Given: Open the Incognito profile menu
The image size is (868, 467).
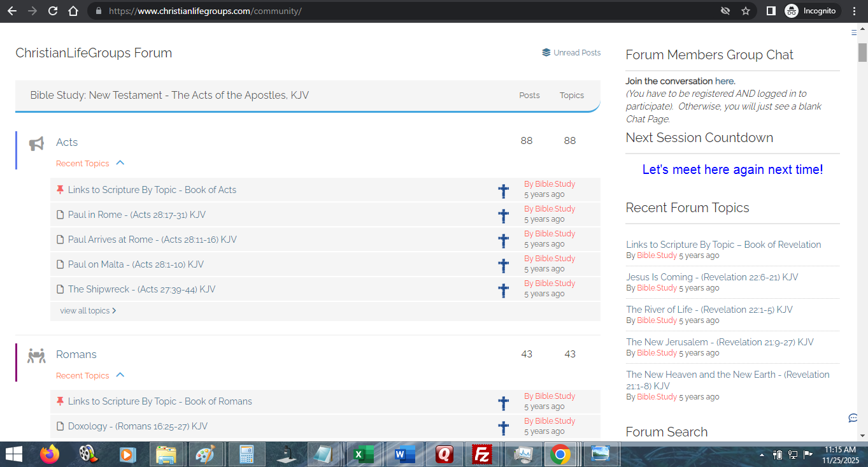Looking at the screenshot, I should click(811, 11).
